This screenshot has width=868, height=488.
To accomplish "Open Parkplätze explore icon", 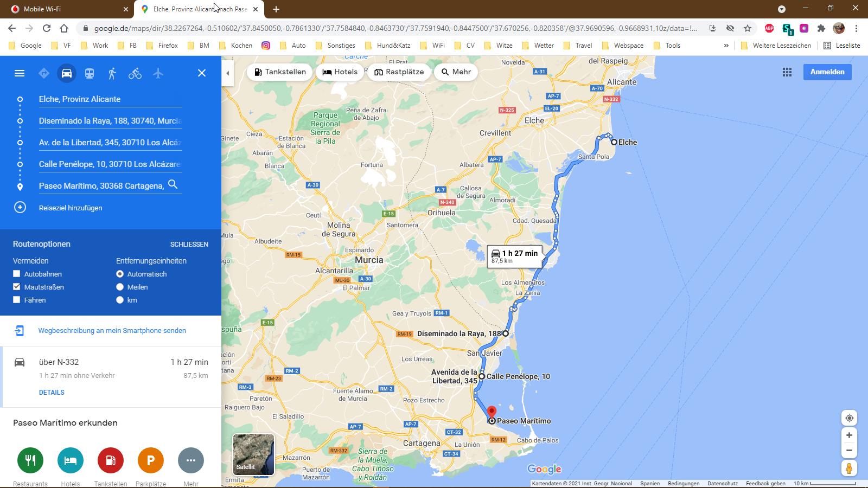I will click(151, 460).
